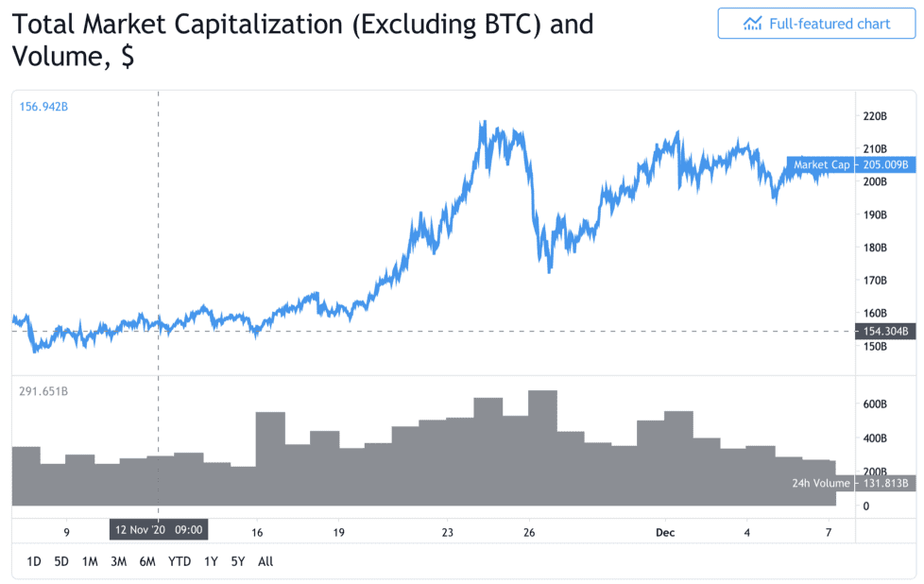The width and height of the screenshot is (924, 584).
Task: Click the 291.651B volume value legend
Action: coord(43,391)
